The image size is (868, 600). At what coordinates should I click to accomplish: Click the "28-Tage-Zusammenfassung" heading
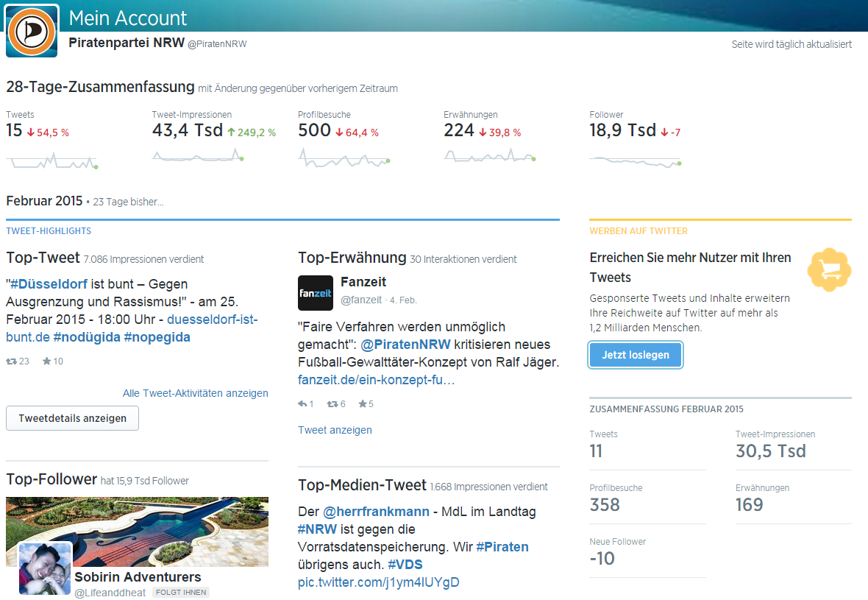coord(100,87)
